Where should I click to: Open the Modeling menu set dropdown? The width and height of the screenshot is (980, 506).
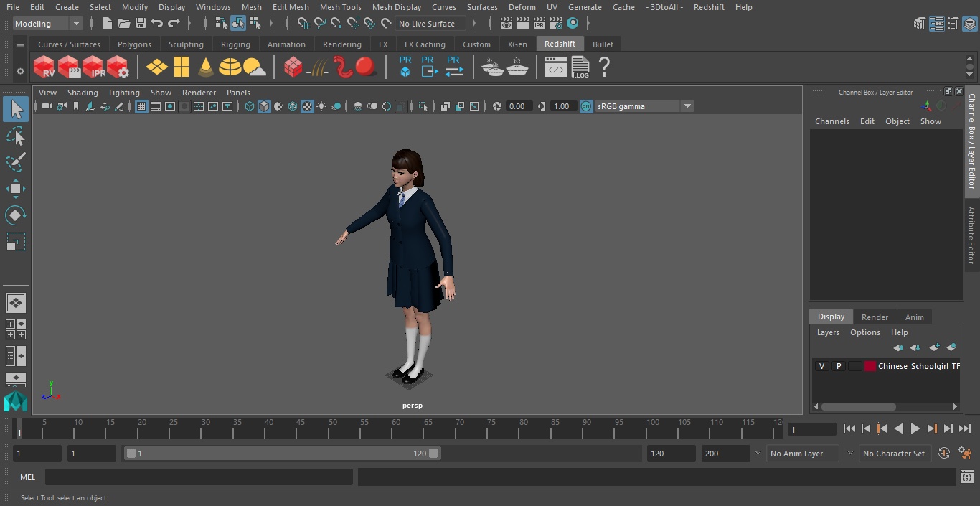(48, 24)
